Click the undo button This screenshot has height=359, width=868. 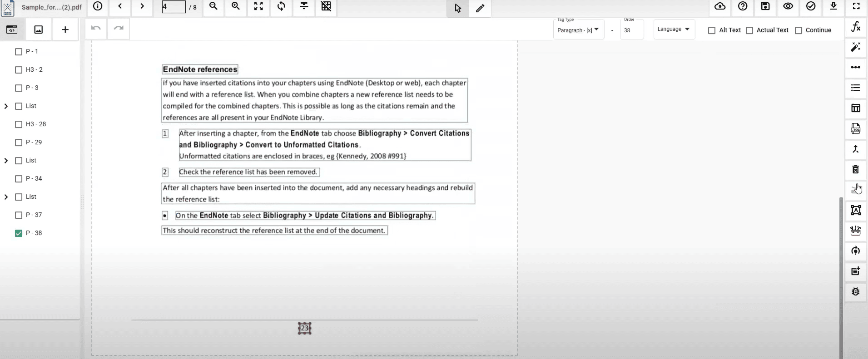click(x=96, y=28)
